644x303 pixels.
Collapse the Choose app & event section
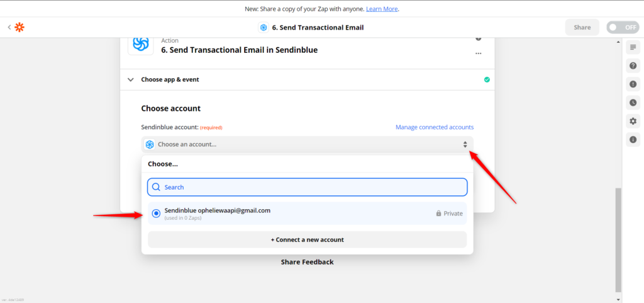(131, 80)
